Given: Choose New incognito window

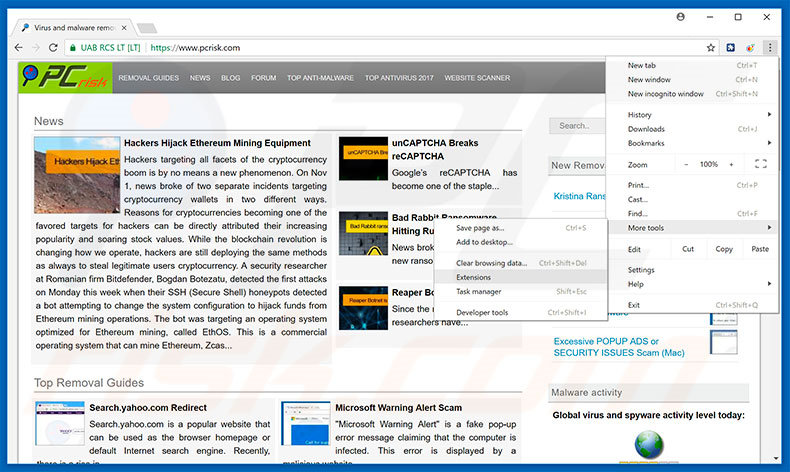Looking at the screenshot, I should 665,94.
